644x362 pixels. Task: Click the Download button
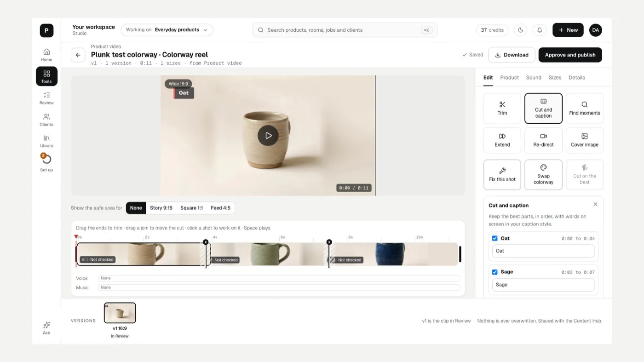[x=512, y=55]
